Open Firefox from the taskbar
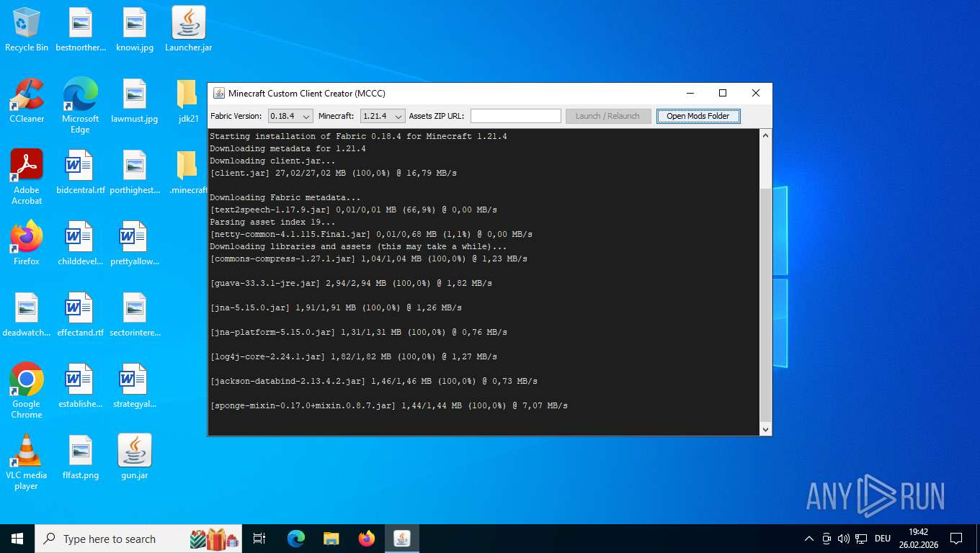Screen dimensions: 980x553 click(366, 539)
